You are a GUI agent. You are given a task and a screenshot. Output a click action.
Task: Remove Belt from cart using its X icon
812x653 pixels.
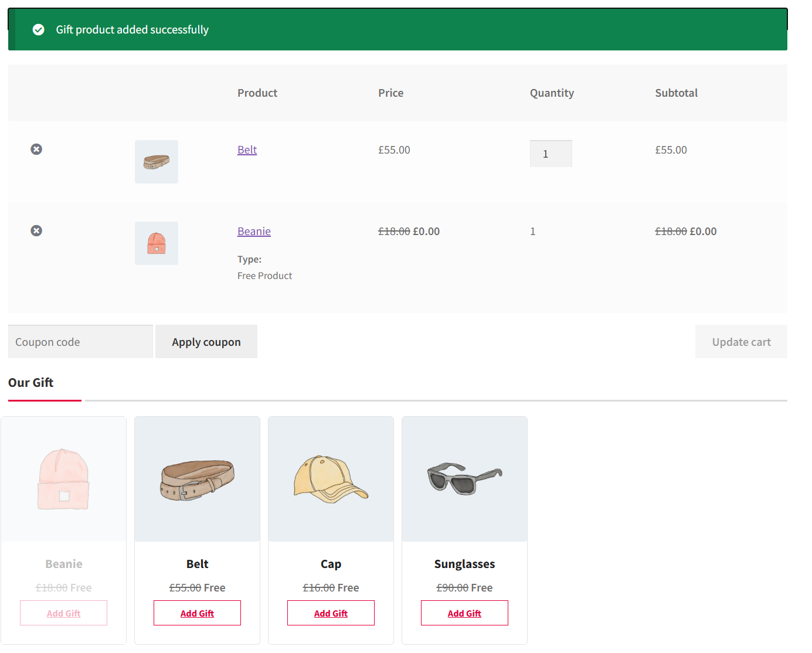click(x=36, y=149)
